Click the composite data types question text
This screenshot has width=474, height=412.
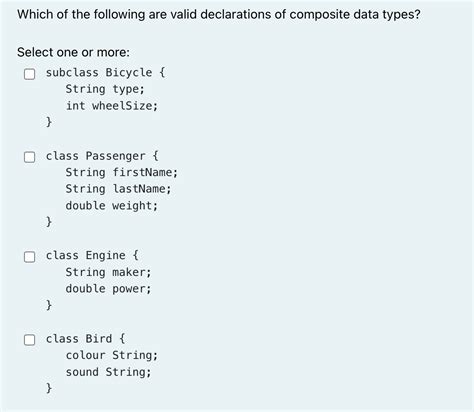[219, 14]
